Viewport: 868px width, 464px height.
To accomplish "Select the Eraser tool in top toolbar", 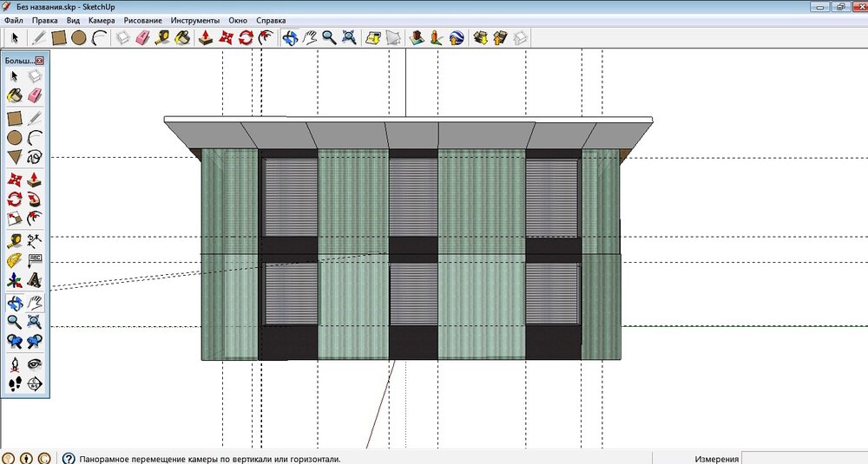I will coord(143,37).
